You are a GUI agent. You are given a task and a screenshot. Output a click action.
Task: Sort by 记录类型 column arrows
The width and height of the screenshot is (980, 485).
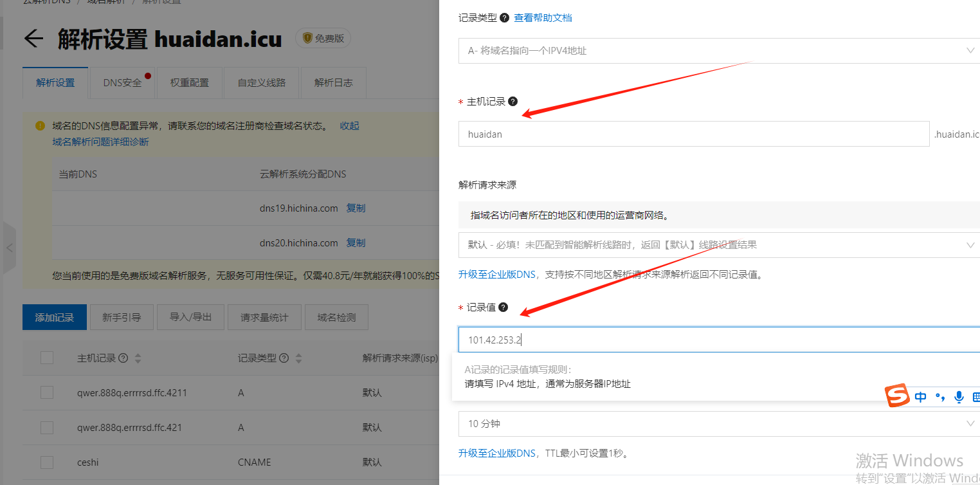click(298, 358)
